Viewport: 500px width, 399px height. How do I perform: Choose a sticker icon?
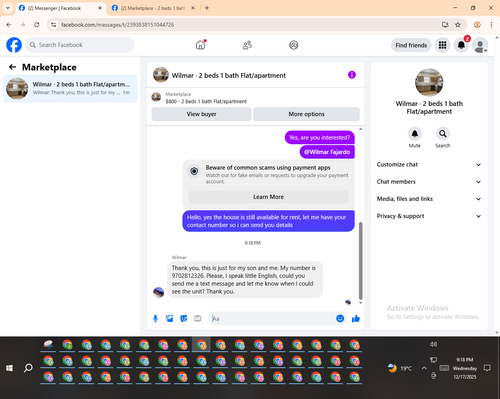pos(184,319)
